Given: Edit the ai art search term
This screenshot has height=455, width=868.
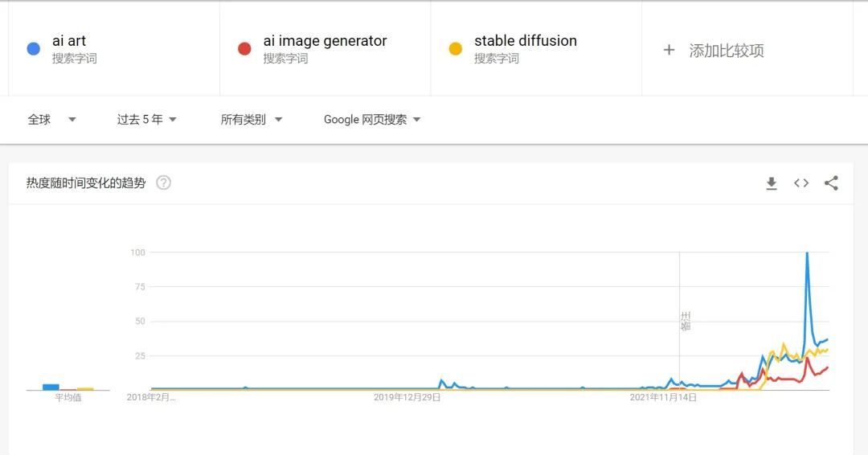Looking at the screenshot, I should 69,41.
